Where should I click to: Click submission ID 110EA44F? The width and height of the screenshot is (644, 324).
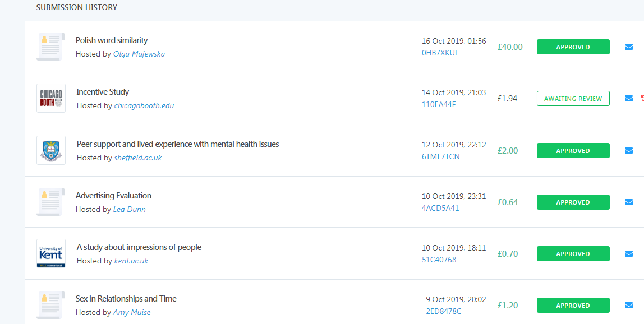click(439, 104)
